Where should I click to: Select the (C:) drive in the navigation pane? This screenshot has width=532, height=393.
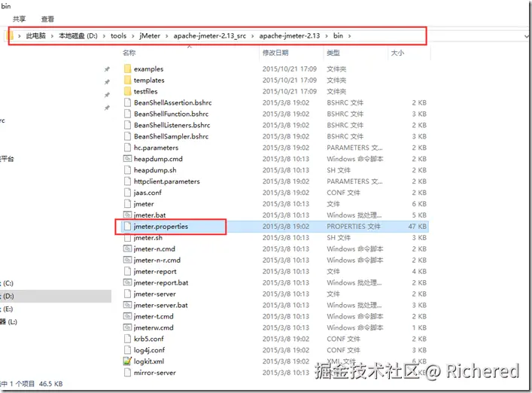tap(8, 283)
